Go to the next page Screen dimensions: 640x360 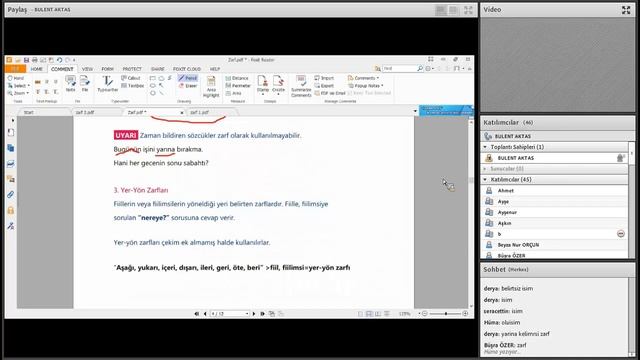[254, 313]
